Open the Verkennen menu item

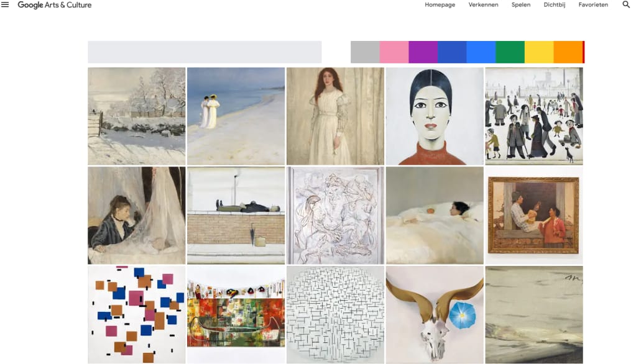click(x=483, y=5)
